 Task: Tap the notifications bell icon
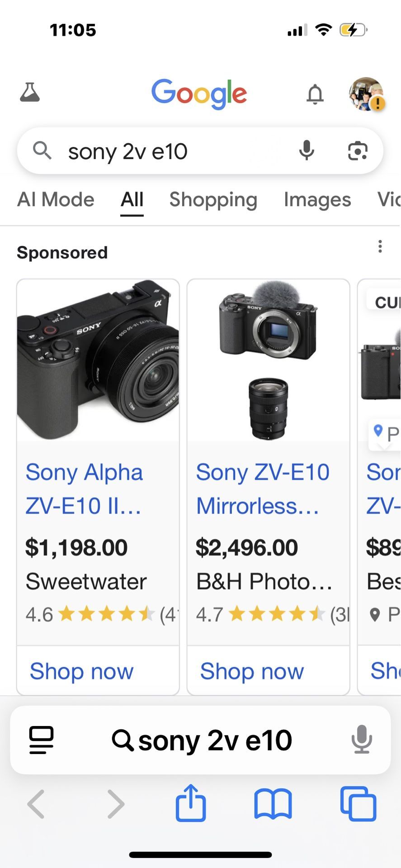click(315, 94)
